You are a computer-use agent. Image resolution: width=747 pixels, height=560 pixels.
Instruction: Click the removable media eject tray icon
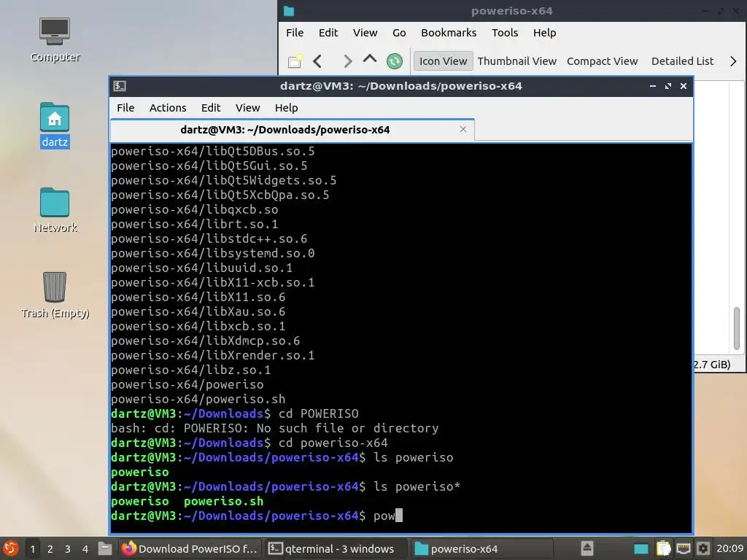coord(587,548)
